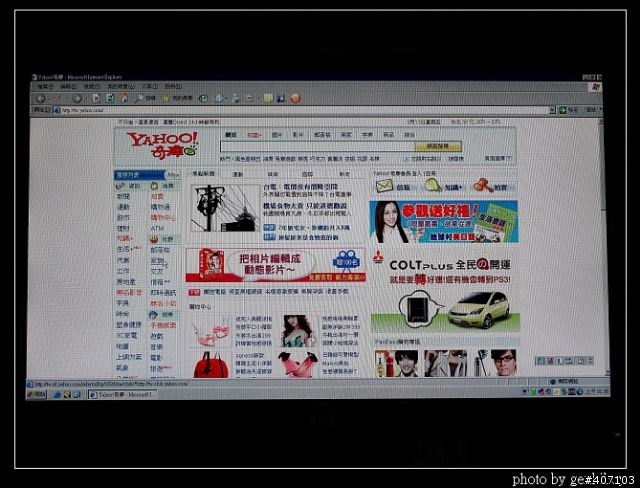
Task: Click the Stop loading icon in toolbar
Action: click(96, 98)
